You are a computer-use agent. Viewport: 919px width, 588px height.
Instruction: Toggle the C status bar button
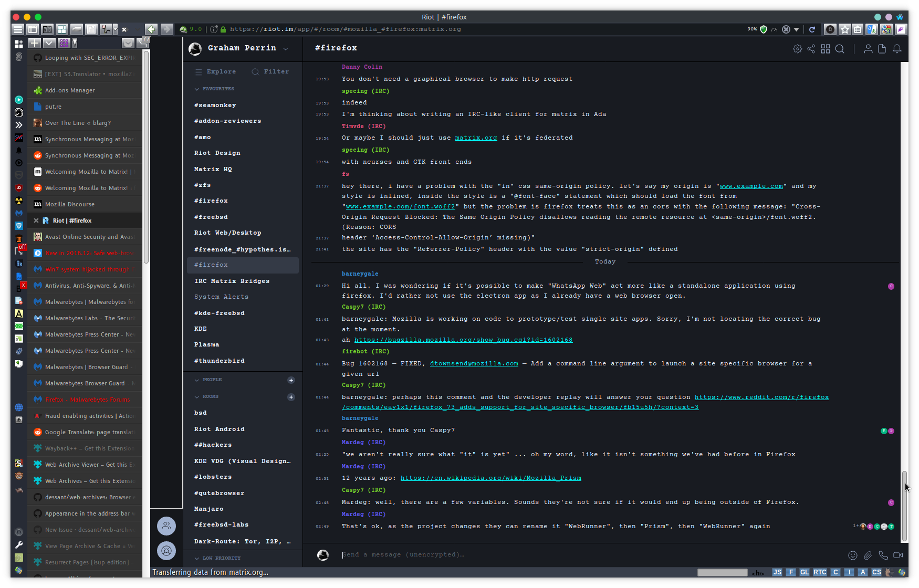(x=836, y=572)
